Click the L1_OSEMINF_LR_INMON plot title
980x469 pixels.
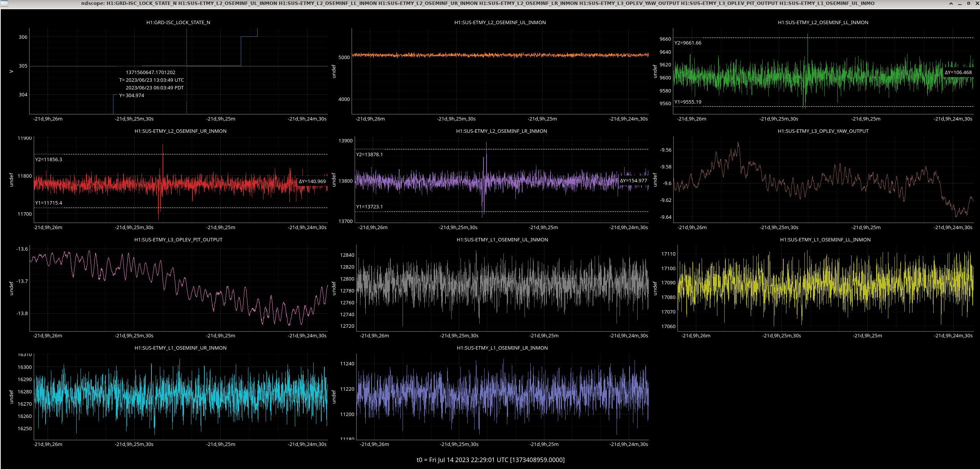[502, 348]
